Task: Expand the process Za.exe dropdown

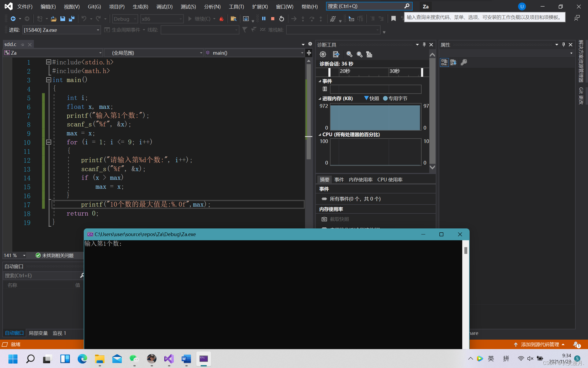Action: (98, 30)
